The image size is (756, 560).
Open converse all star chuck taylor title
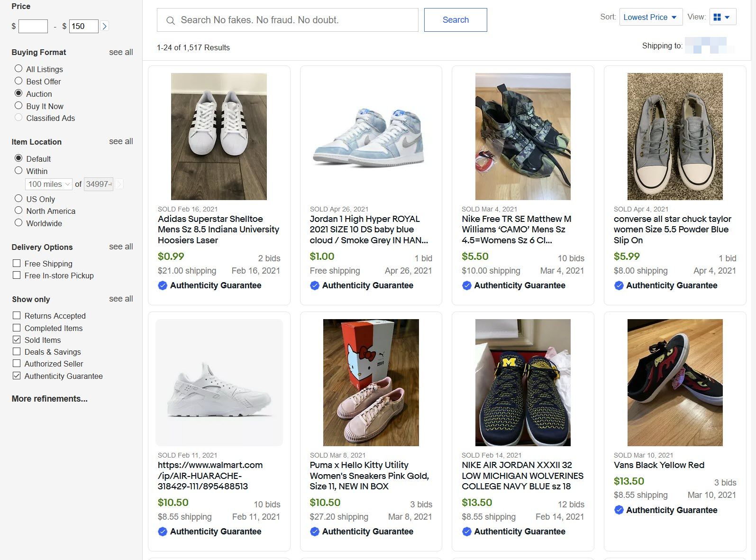pos(673,230)
